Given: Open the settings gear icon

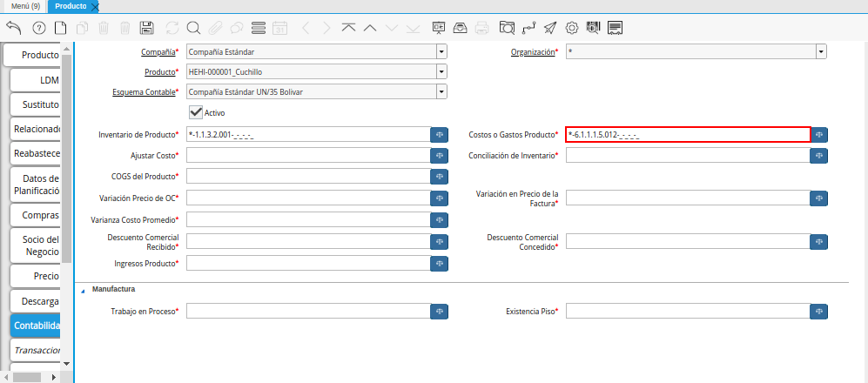Looking at the screenshot, I should click(x=572, y=27).
